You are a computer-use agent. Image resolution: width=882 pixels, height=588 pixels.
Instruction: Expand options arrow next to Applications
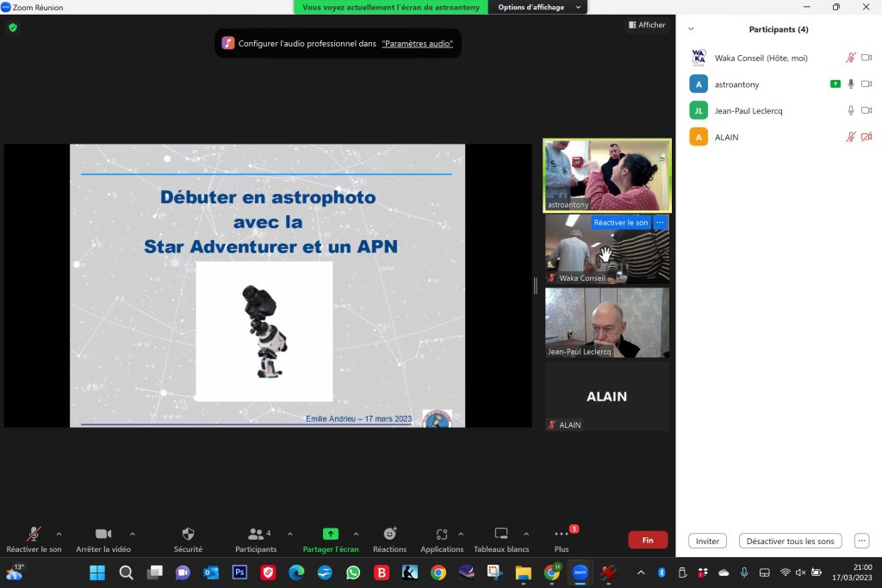tap(461, 534)
